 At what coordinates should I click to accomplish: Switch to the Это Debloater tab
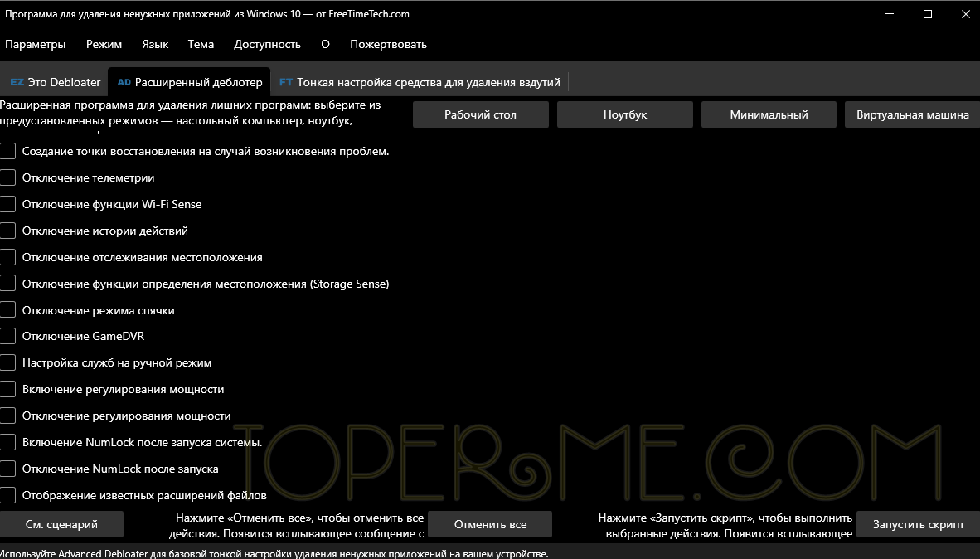pyautogui.click(x=55, y=83)
